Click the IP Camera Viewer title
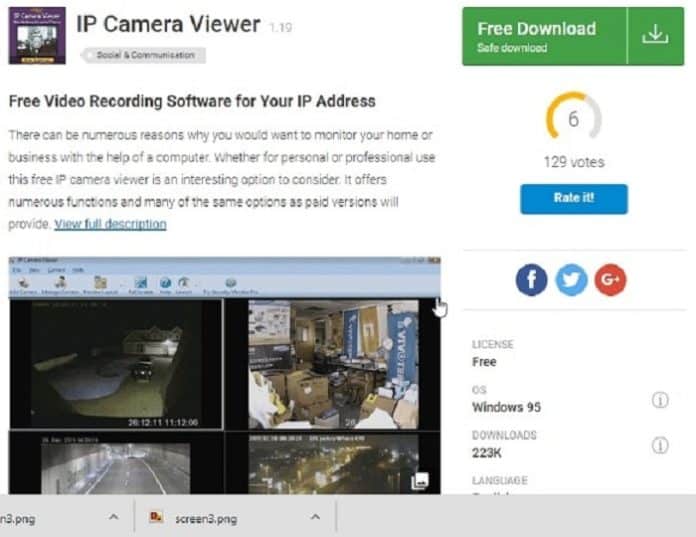 coord(168,24)
